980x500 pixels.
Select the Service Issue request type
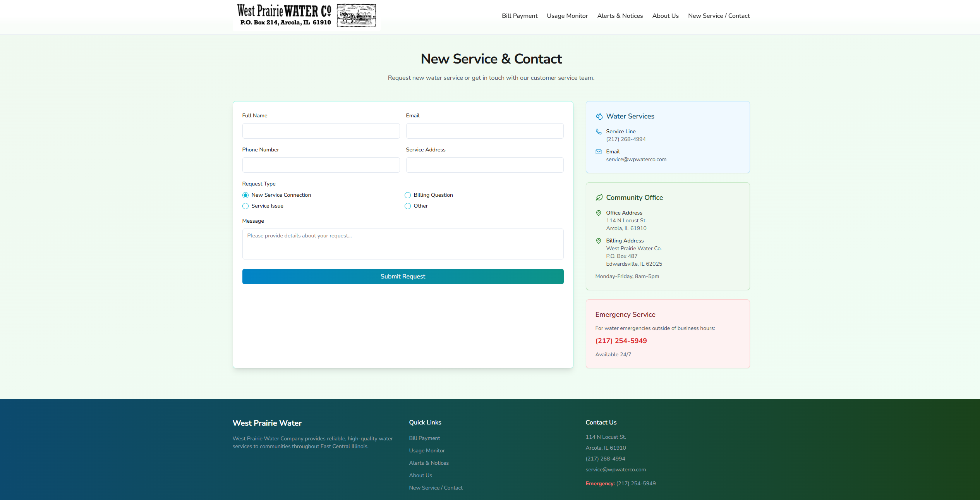pyautogui.click(x=245, y=206)
